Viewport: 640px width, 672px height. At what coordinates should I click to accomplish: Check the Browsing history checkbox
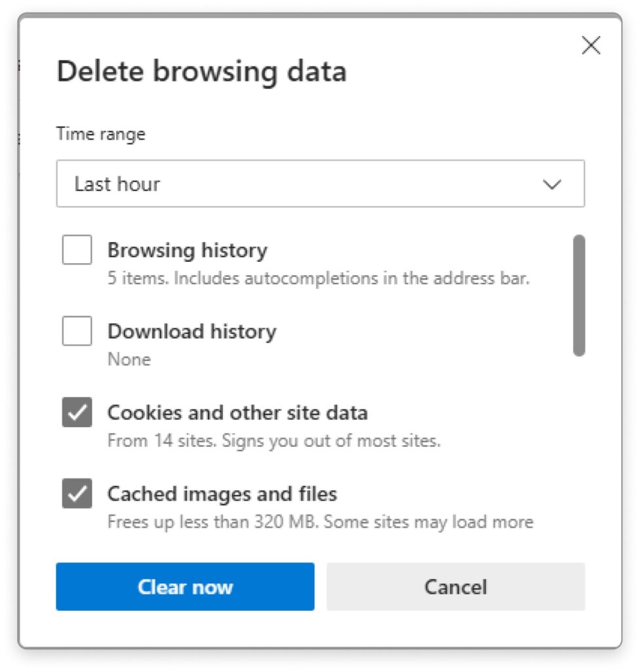coord(77,249)
